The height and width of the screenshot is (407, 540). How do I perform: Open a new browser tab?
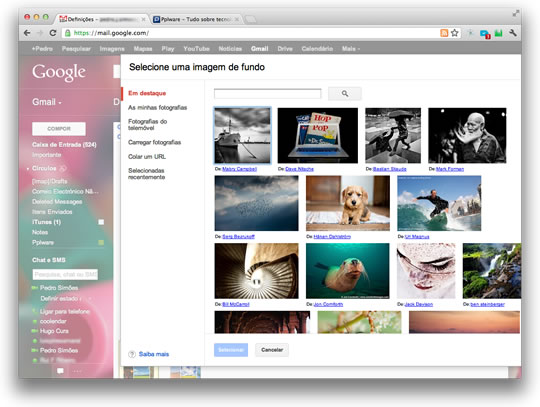[x=250, y=19]
